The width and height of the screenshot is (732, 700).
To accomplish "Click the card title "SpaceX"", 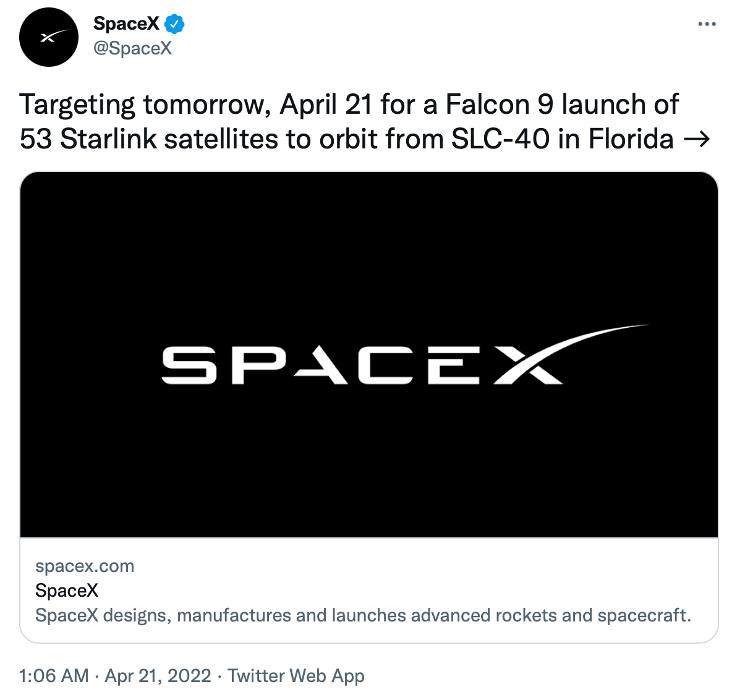I will tap(67, 591).
